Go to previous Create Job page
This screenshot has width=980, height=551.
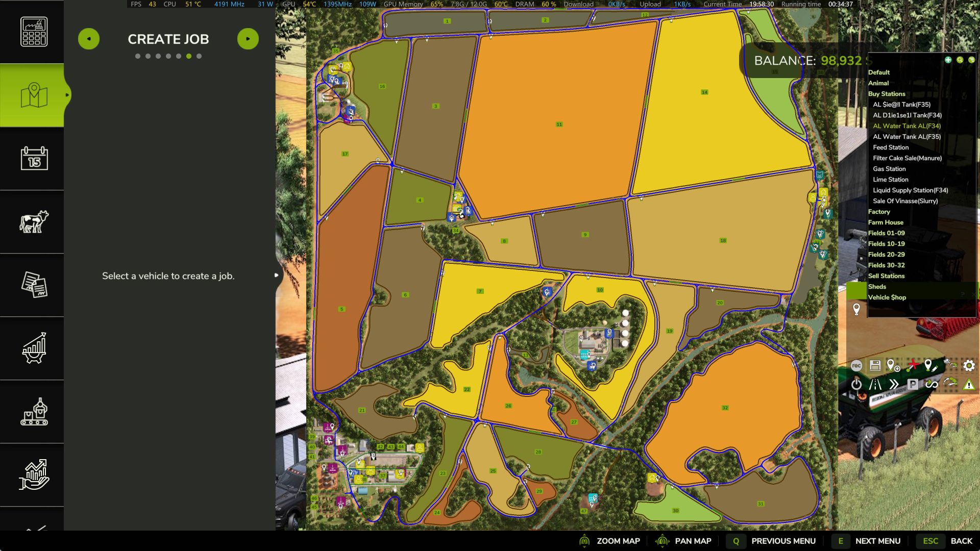coord(89,39)
